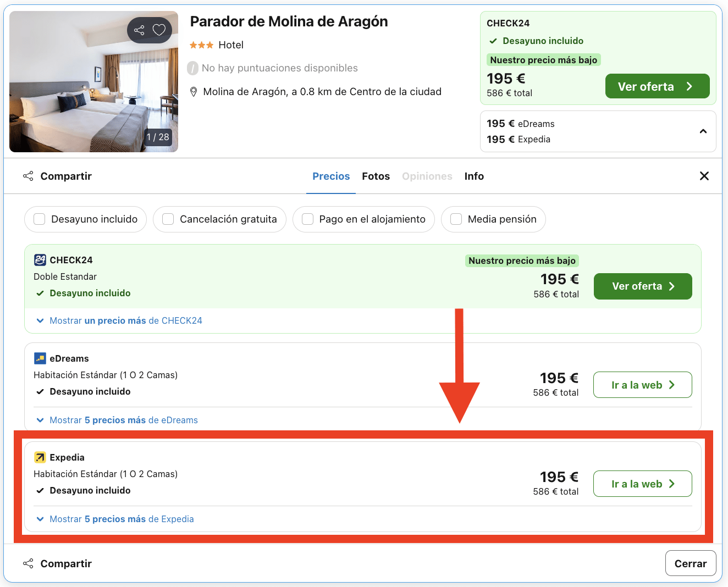Click the eDreams logo icon

click(40, 358)
